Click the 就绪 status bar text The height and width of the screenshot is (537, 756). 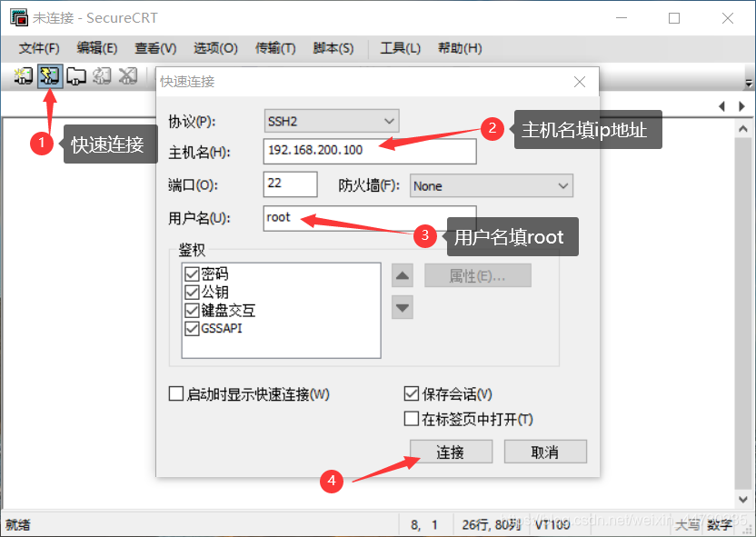(18, 525)
